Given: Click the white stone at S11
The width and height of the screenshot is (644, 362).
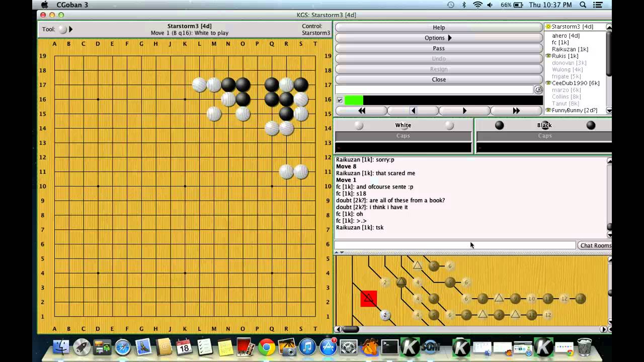Looking at the screenshot, I should click(x=301, y=171).
